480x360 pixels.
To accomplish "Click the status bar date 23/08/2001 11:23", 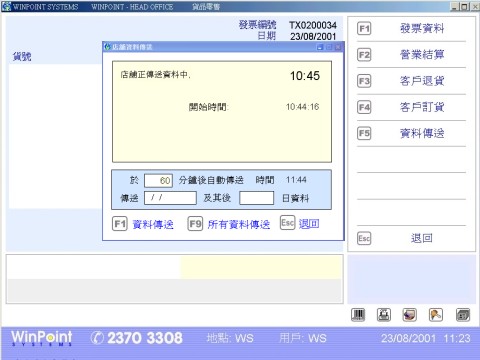I will (426, 338).
